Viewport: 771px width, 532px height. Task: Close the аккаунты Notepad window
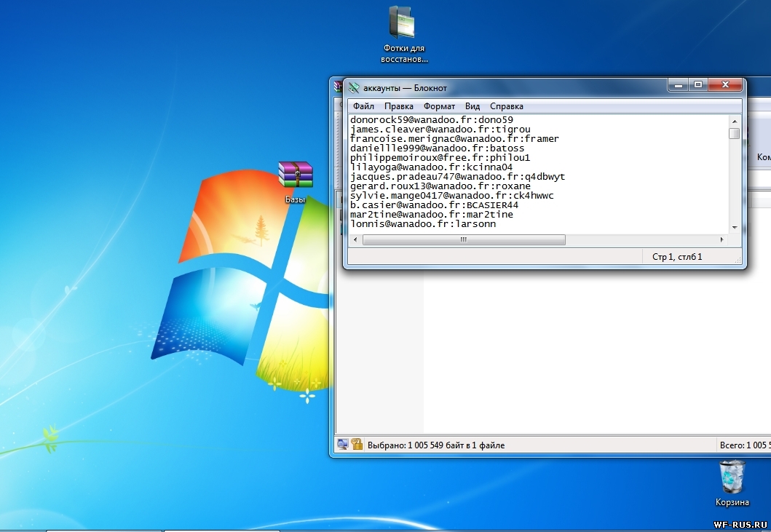(725, 85)
